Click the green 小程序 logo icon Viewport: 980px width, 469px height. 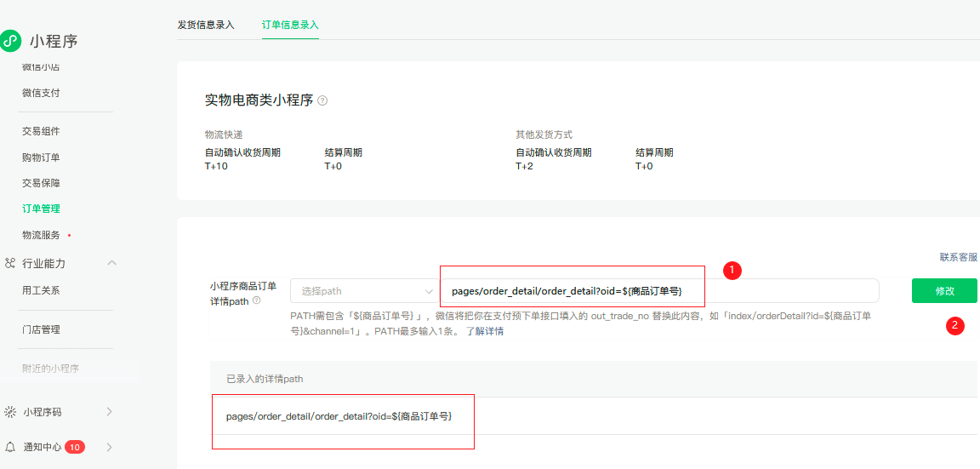pos(10,41)
